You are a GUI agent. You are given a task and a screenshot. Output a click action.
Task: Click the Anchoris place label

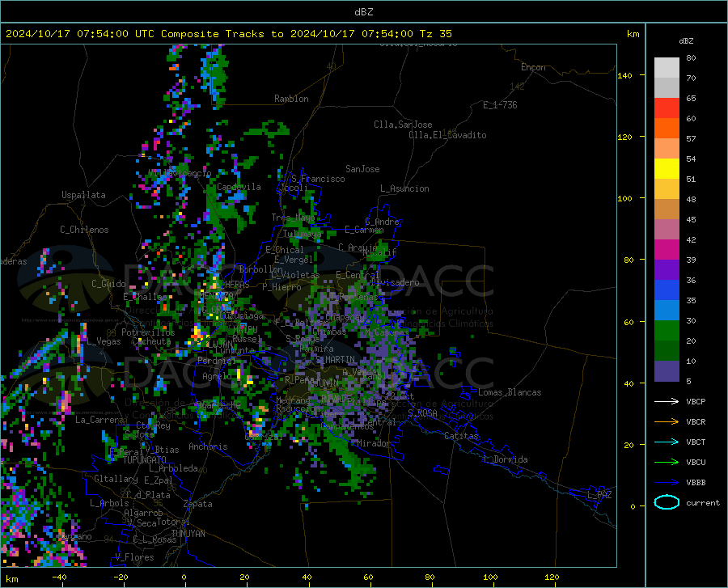click(x=208, y=446)
